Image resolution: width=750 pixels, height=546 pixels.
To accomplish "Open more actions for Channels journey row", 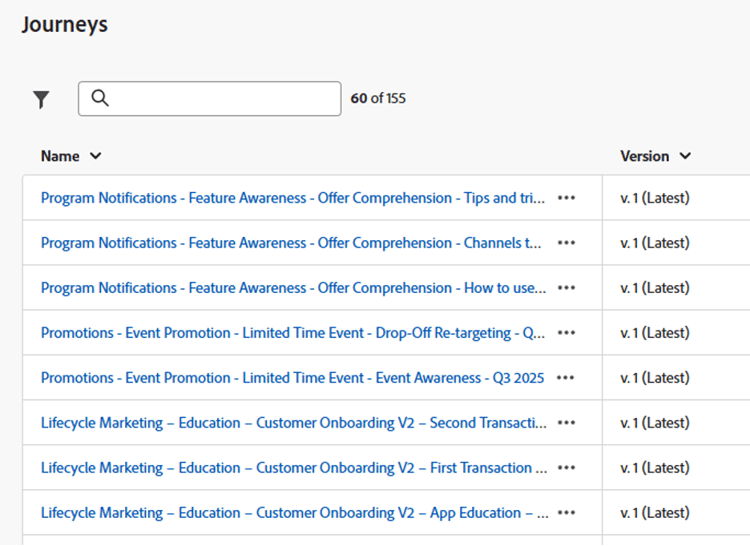I will click(x=567, y=243).
